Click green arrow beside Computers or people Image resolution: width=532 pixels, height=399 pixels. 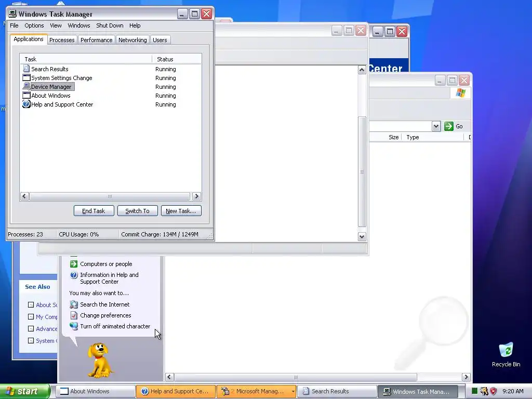coord(74,263)
